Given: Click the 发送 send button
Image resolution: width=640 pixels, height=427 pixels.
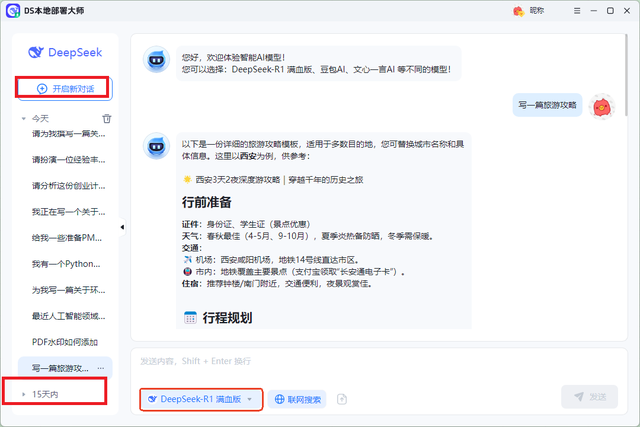Looking at the screenshot, I should (589, 397).
